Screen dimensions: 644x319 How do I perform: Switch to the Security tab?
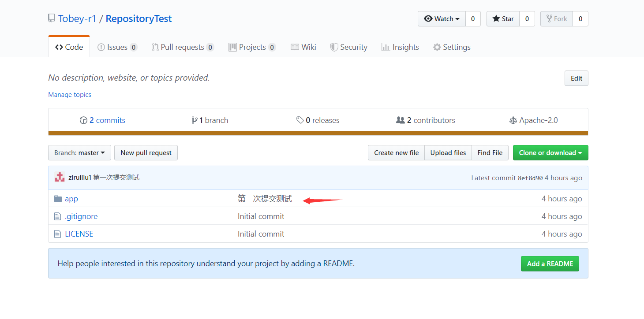[x=349, y=47]
